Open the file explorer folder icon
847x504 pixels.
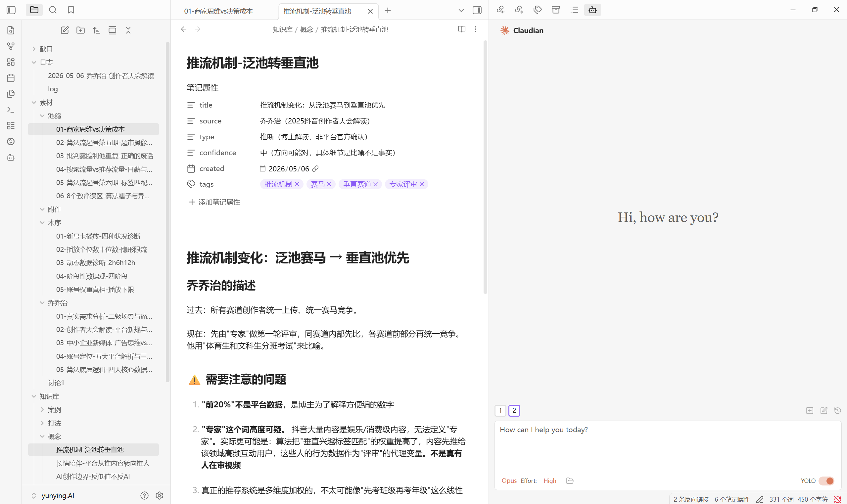34,10
